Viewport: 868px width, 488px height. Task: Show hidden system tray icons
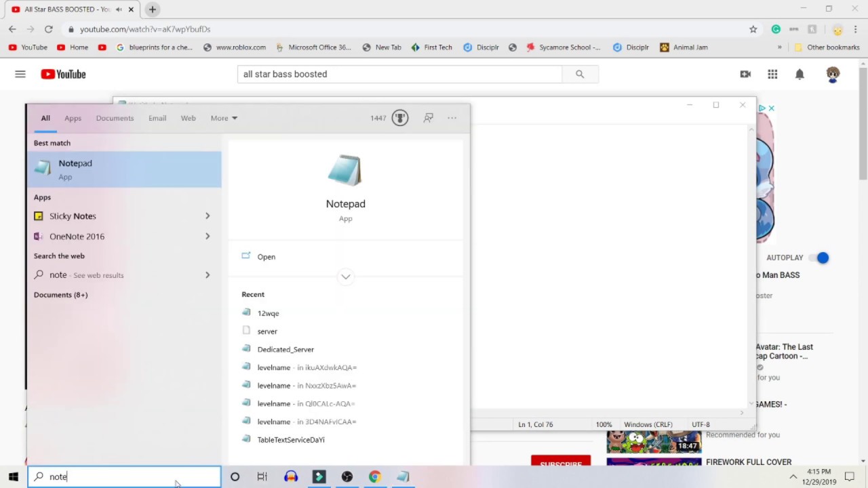793,477
